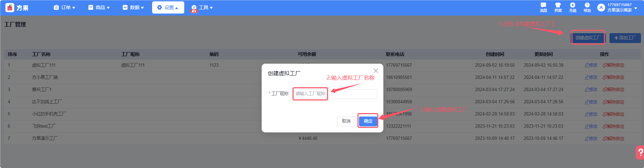This screenshot has height=168, width=644.
Task: Click the 确定 button in dialog
Action: [x=368, y=121]
